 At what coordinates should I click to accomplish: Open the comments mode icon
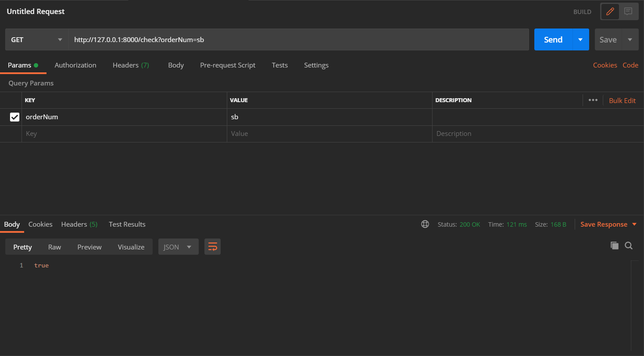point(628,11)
